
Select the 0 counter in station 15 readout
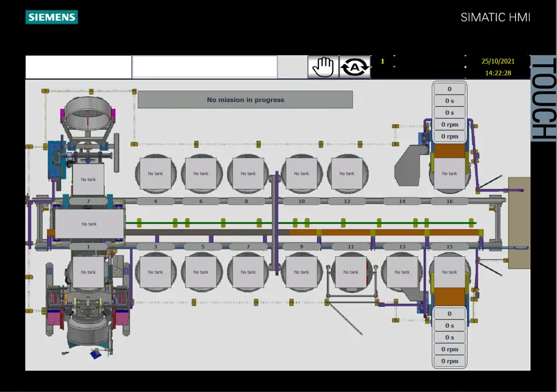[x=450, y=314]
